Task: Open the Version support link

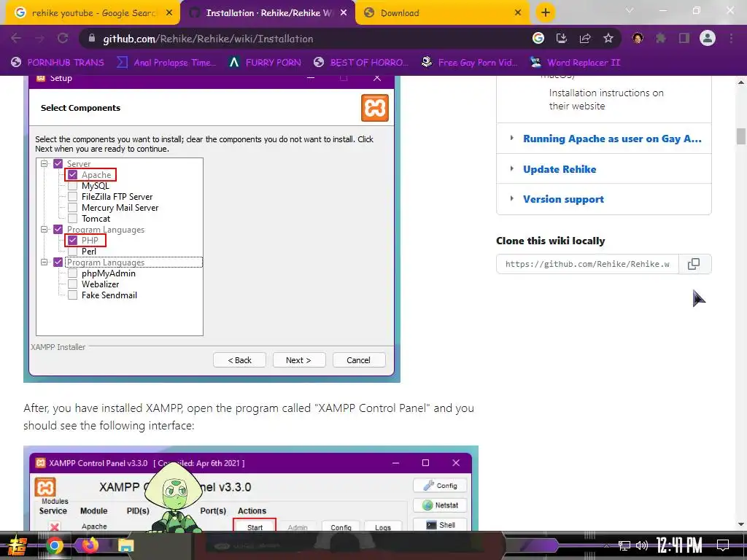Action: click(x=564, y=199)
